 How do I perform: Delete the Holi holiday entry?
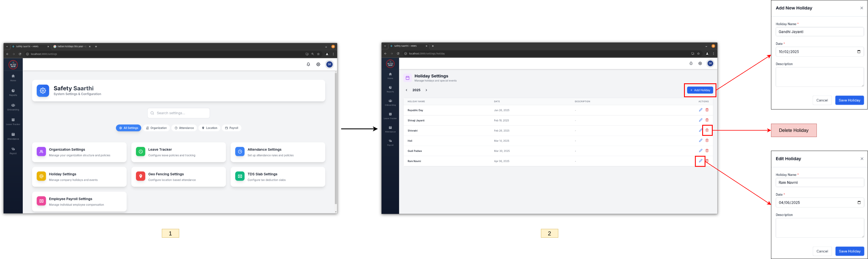pyautogui.click(x=707, y=140)
